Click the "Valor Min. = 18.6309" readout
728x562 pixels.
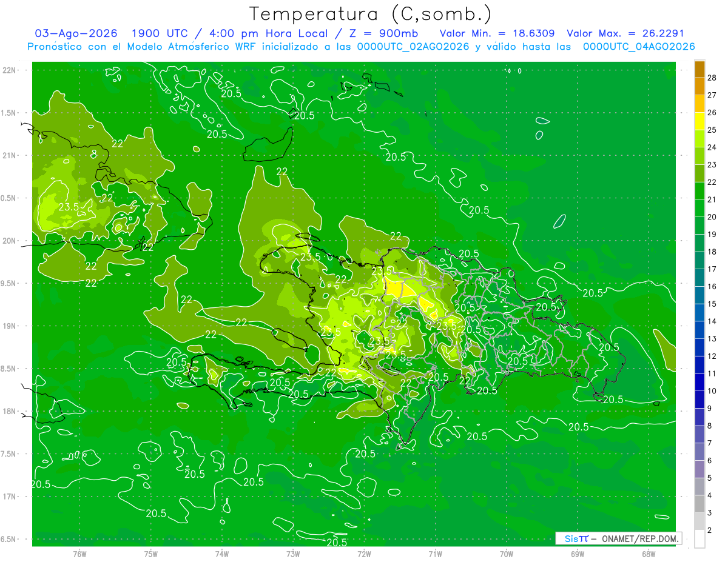(497, 33)
